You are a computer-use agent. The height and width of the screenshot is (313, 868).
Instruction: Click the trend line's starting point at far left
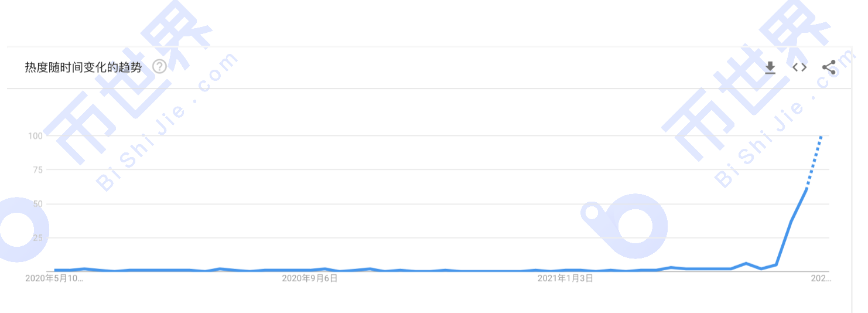55,270
